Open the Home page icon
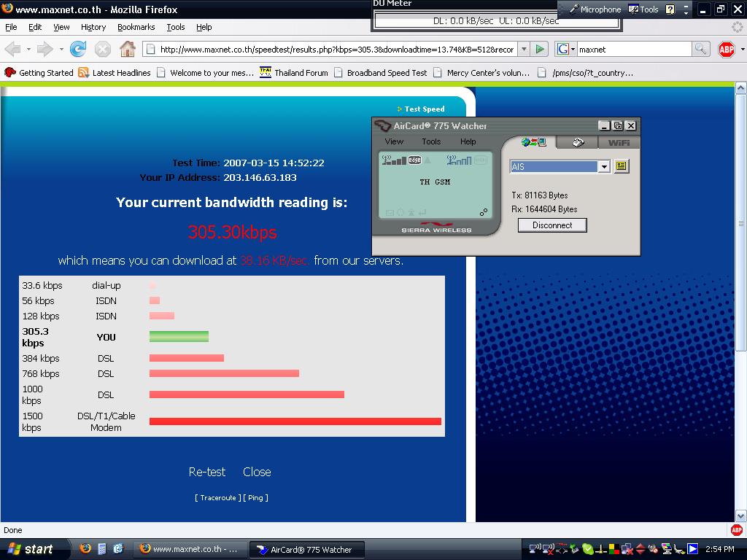 (x=127, y=49)
